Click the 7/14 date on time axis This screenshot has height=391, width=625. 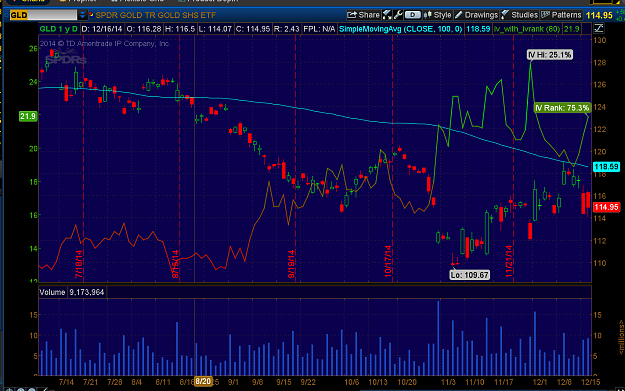pyautogui.click(x=66, y=382)
